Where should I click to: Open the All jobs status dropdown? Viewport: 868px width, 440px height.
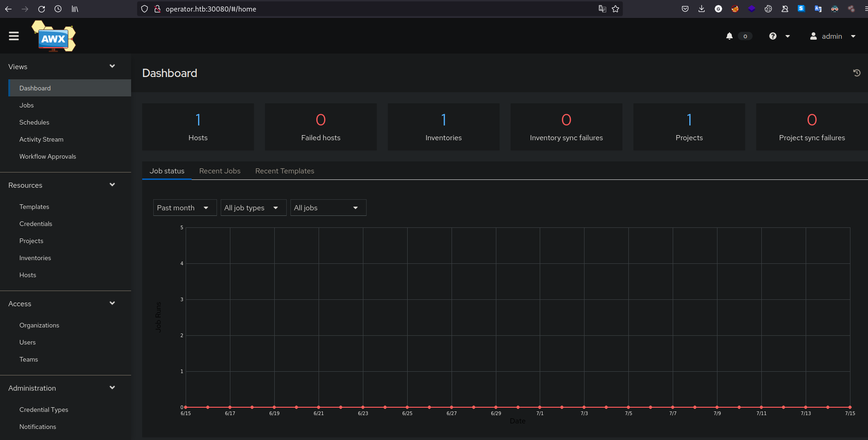click(328, 208)
